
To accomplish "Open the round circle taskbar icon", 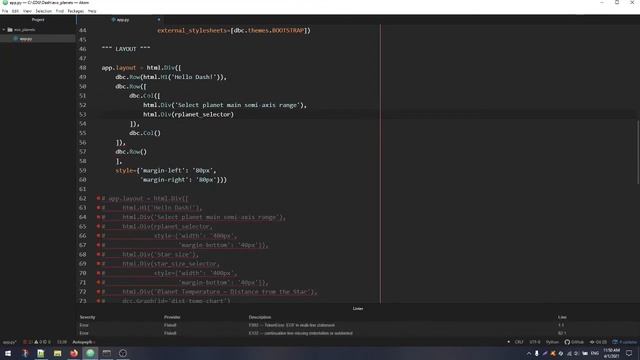I will (x=123, y=353).
